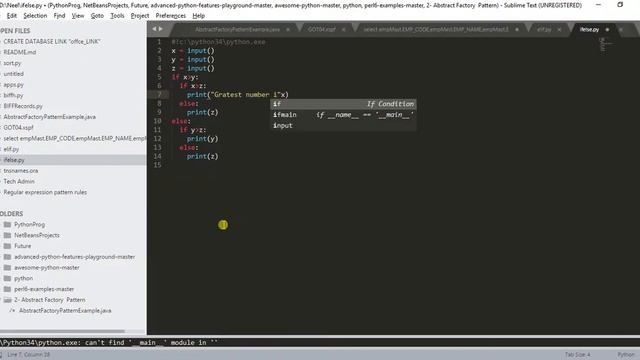This screenshot has width=640, height=360.
Task: Select ifelse.py in open files list
Action: click(x=14, y=160)
